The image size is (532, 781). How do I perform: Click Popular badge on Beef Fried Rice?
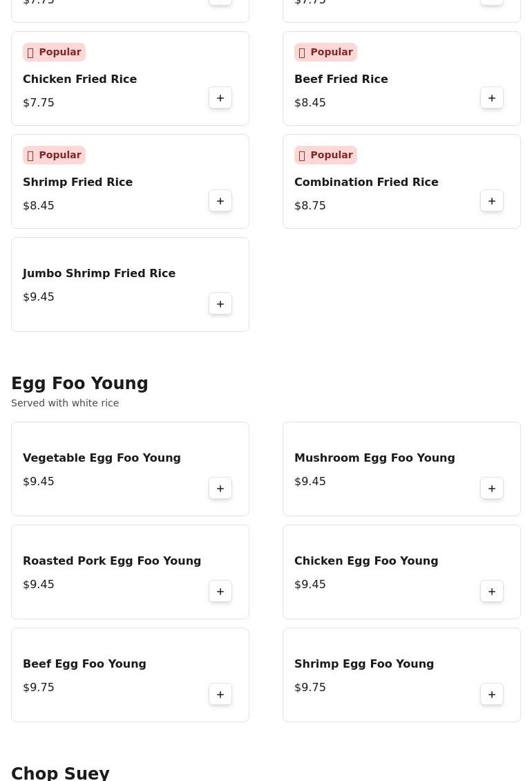325,53
